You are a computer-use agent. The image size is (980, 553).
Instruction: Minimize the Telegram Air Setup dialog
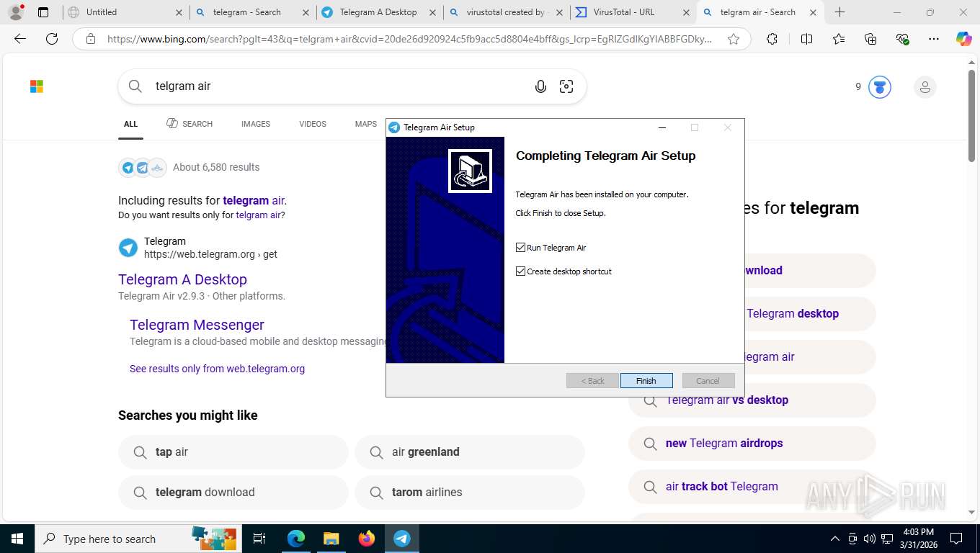[662, 127]
